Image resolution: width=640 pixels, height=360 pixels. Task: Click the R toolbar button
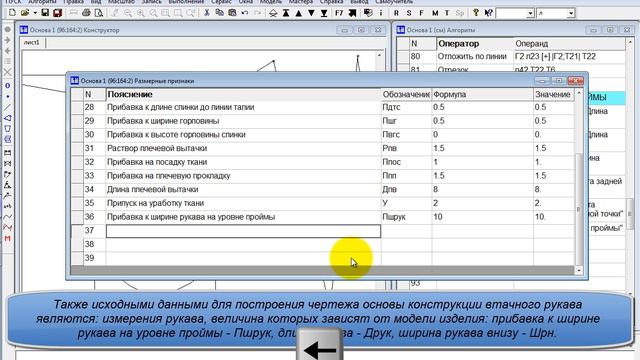click(396, 13)
